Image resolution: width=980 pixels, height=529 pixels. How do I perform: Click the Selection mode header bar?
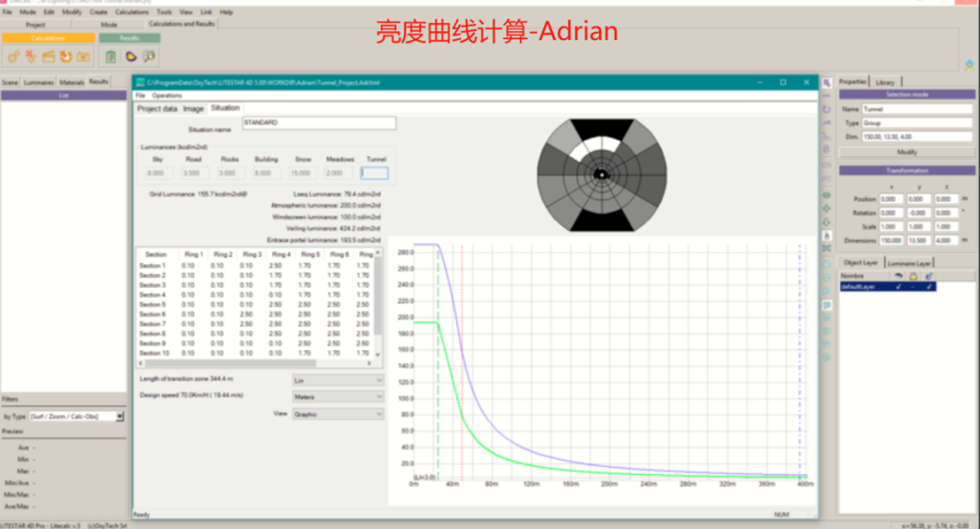[907, 94]
